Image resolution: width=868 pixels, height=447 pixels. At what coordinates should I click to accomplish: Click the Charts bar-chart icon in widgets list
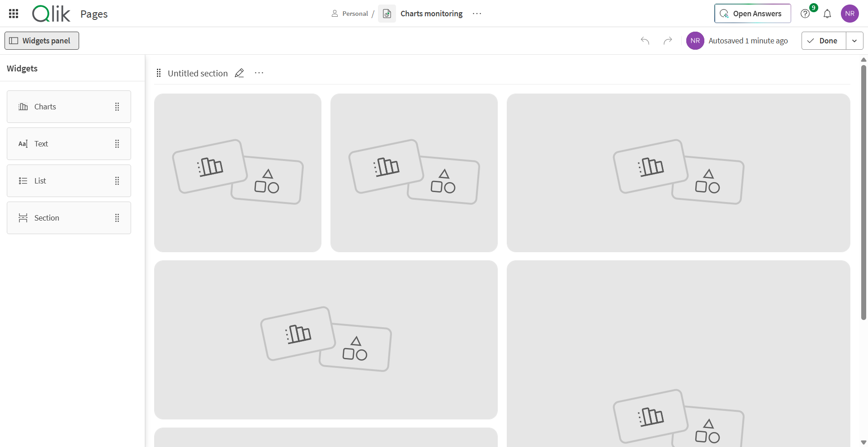pyautogui.click(x=23, y=107)
